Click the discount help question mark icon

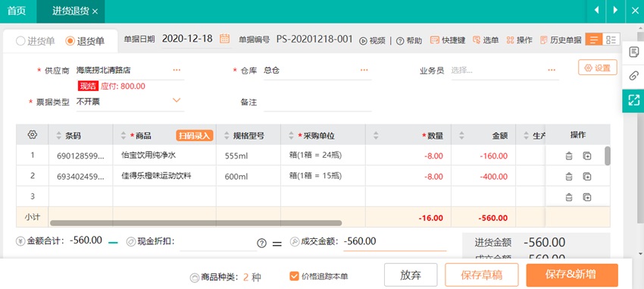[x=261, y=243]
